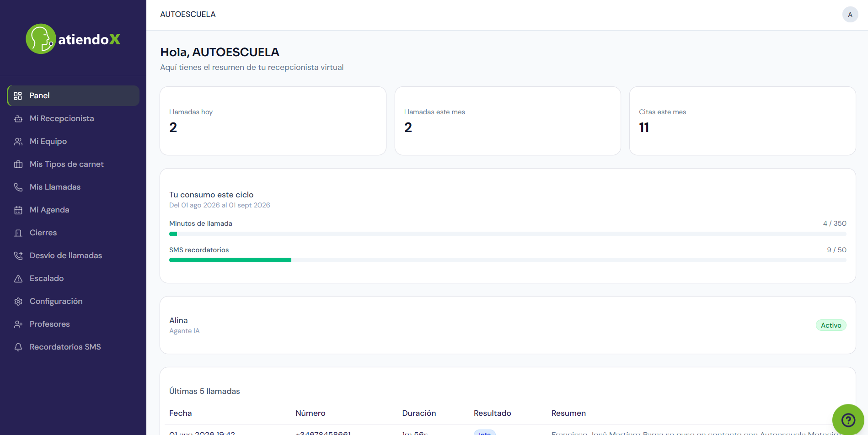Image resolution: width=868 pixels, height=435 pixels.
Task: Click 'Hola, AUTOESCUELA' heading
Action: pyautogui.click(x=220, y=52)
